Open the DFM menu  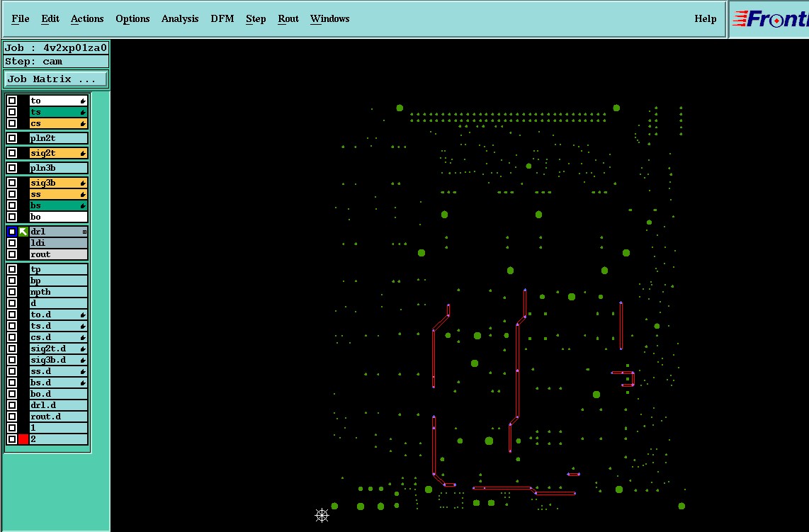(222, 18)
